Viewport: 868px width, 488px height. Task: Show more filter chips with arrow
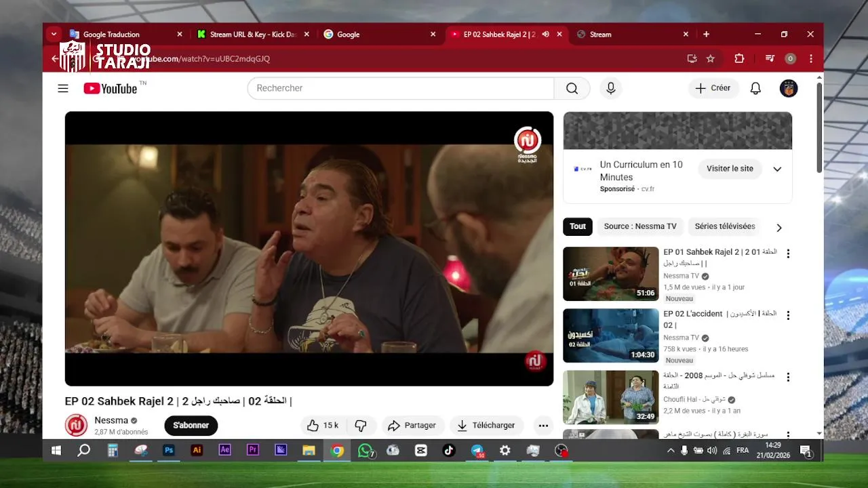pyautogui.click(x=778, y=227)
